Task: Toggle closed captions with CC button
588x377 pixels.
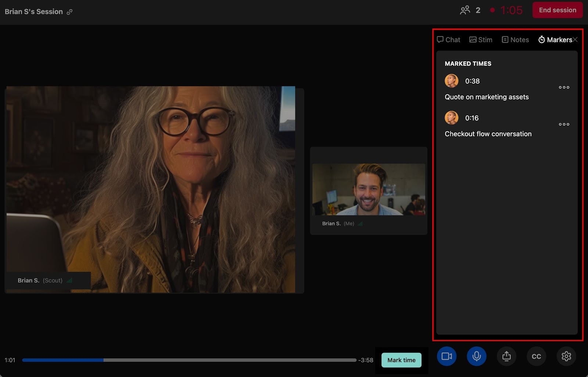Action: point(536,356)
